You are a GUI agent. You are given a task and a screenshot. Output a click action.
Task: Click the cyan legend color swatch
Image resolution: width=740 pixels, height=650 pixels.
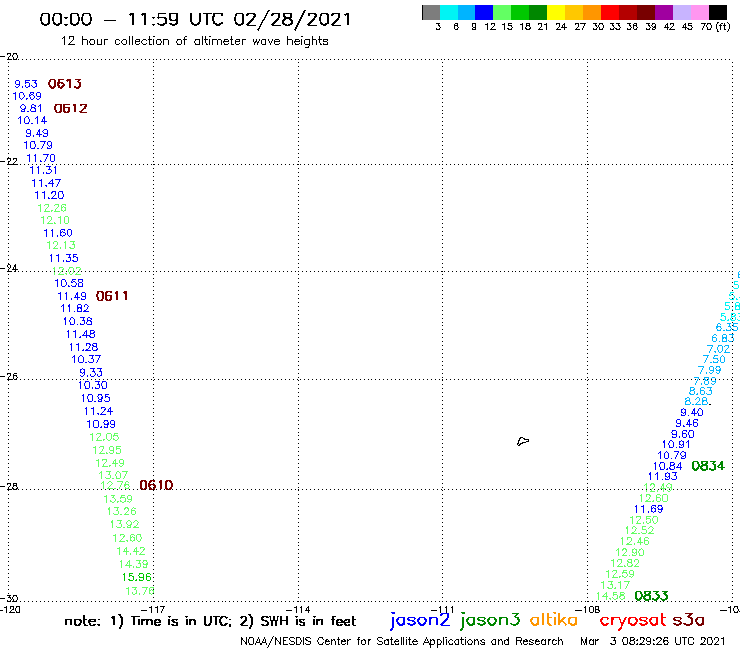click(x=449, y=12)
